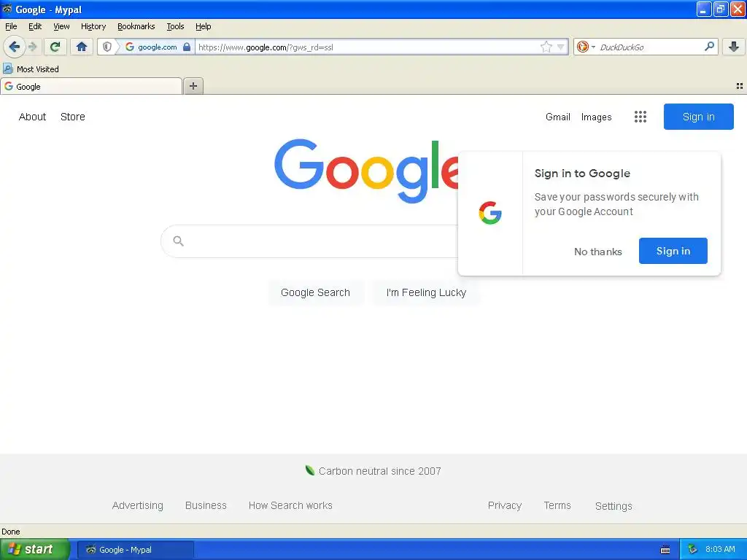Dismiss popup with No thanks
747x560 pixels.
pyautogui.click(x=598, y=252)
